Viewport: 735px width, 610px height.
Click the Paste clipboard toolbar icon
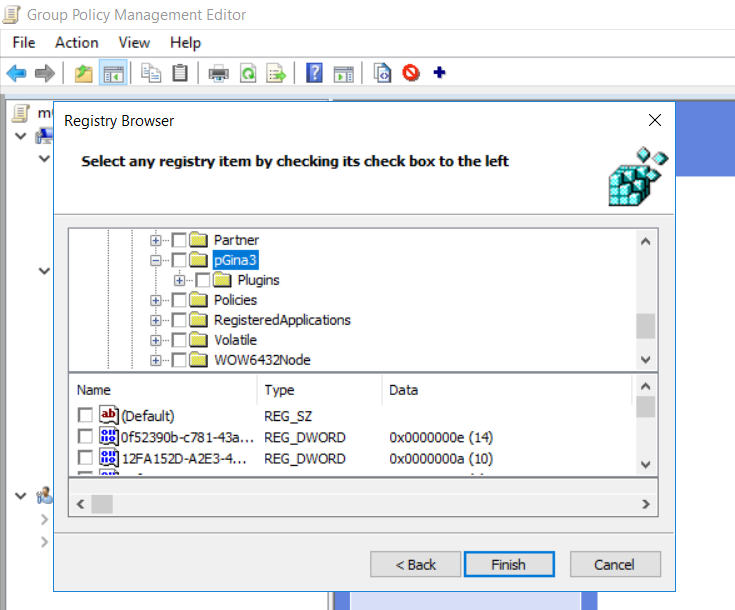[180, 73]
